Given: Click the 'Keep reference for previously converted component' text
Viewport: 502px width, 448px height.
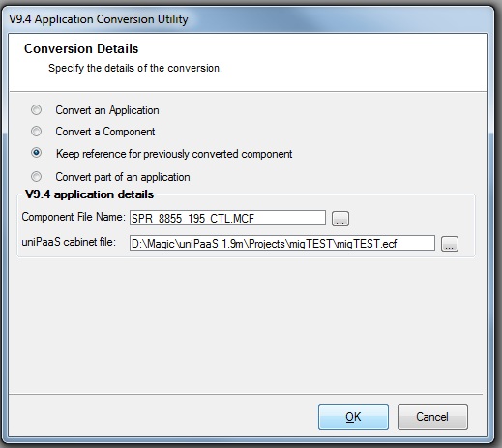Looking at the screenshot, I should pos(174,154).
